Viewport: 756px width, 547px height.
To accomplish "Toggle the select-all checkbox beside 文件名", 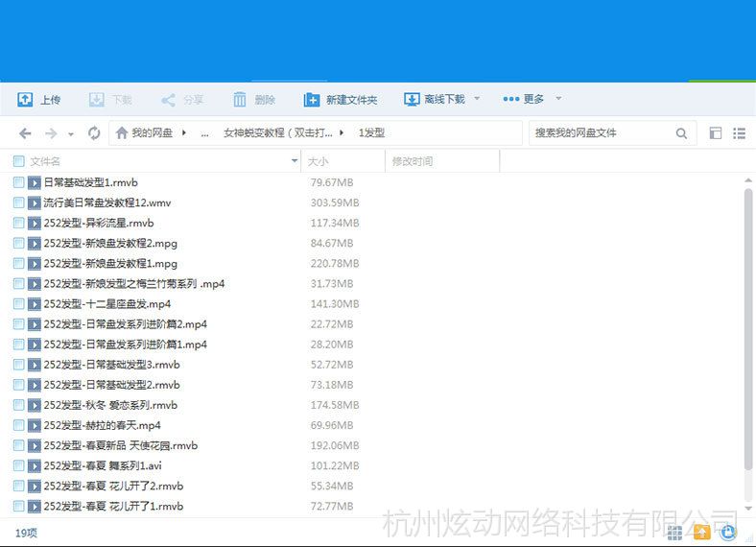I will 19,161.
